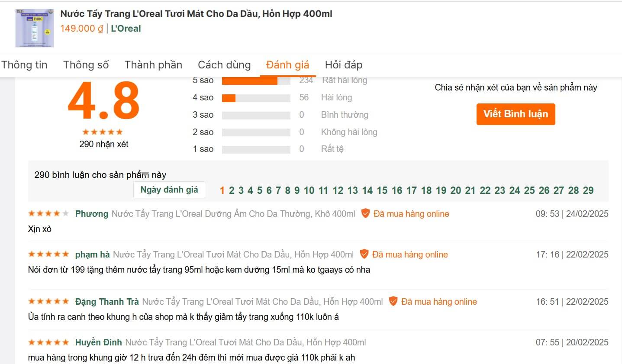Click the five-star rating under the 4.8 score

103,132
